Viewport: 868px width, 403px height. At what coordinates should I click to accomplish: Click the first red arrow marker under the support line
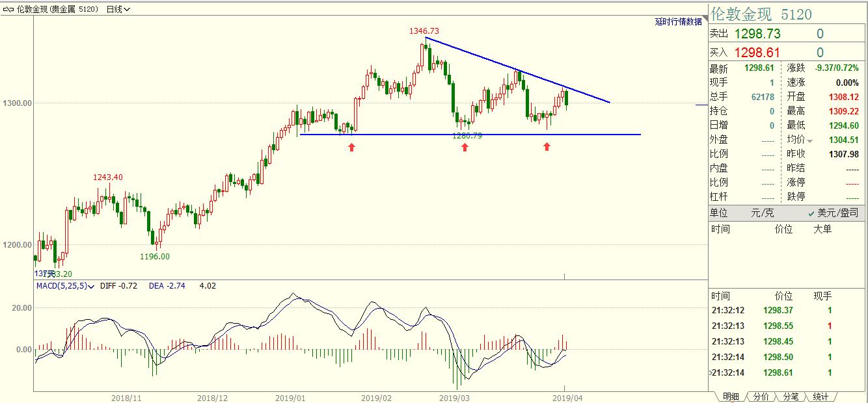(351, 147)
